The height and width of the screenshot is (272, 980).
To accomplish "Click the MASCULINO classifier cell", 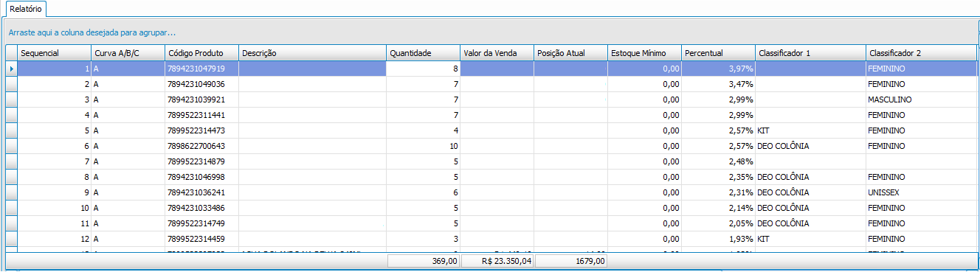I will (922, 100).
